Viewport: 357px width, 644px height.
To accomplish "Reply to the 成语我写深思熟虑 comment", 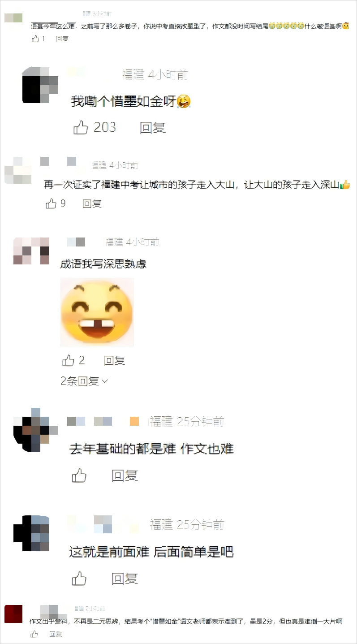I will [114, 360].
